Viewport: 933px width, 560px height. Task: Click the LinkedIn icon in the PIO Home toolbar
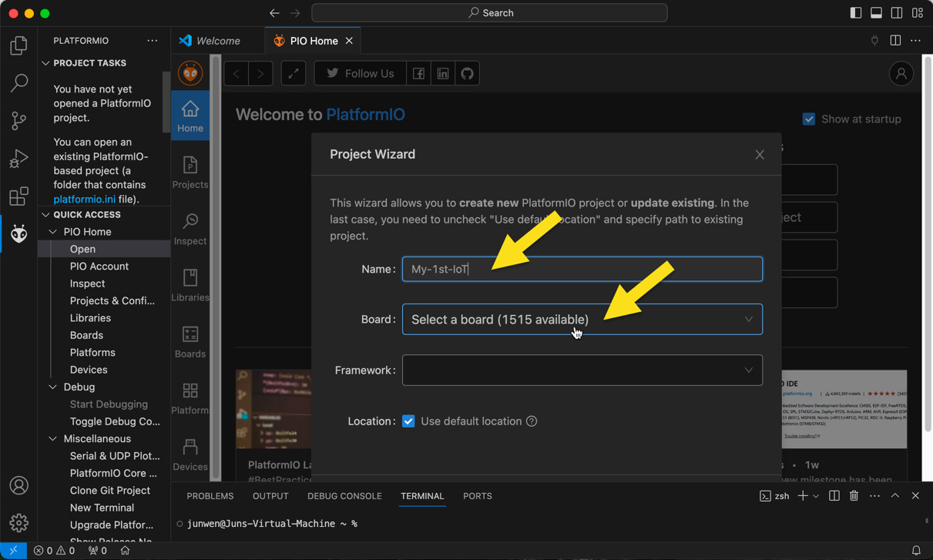tap(443, 73)
